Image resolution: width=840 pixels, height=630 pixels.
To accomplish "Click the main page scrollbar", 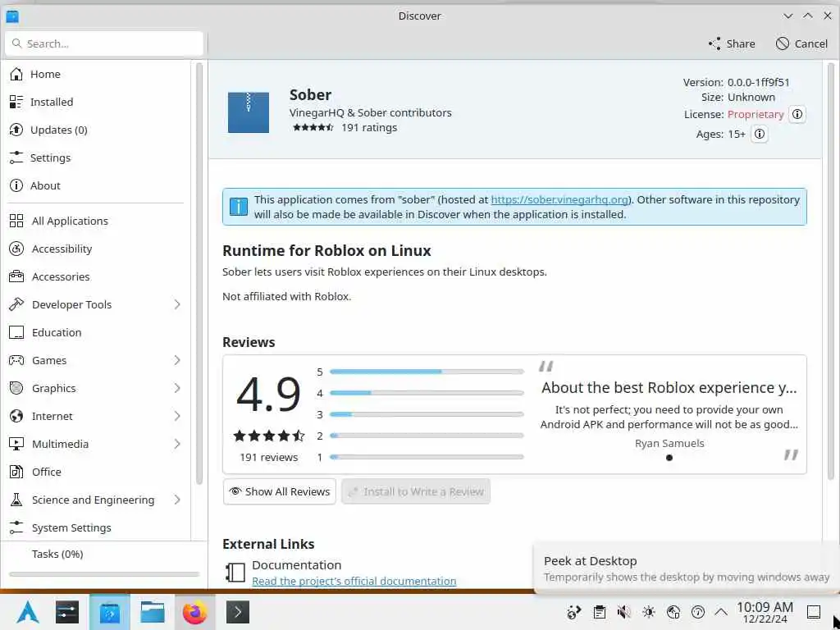I will pyautogui.click(x=831, y=271).
